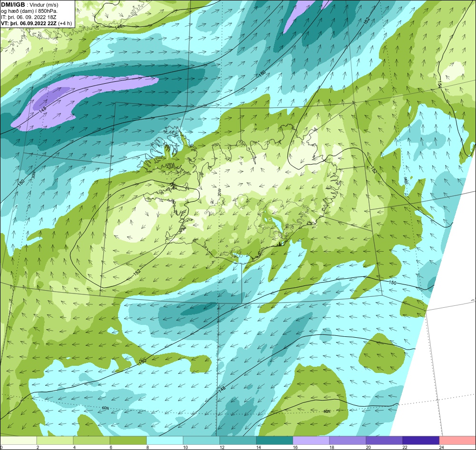This screenshot has width=476, height=450.
Task: Select the 12–14 m/s teal scale swatch
Action: click(238, 440)
